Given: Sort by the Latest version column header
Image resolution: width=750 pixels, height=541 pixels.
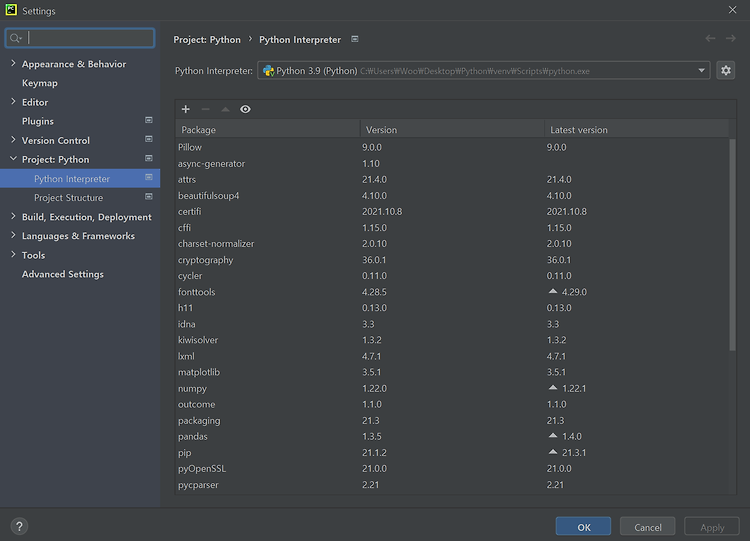Looking at the screenshot, I should click(636, 130).
